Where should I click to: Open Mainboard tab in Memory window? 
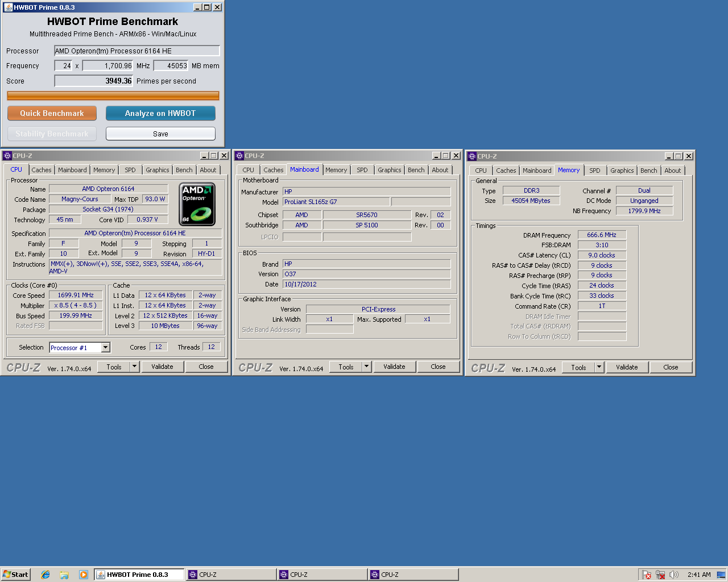tap(537, 171)
